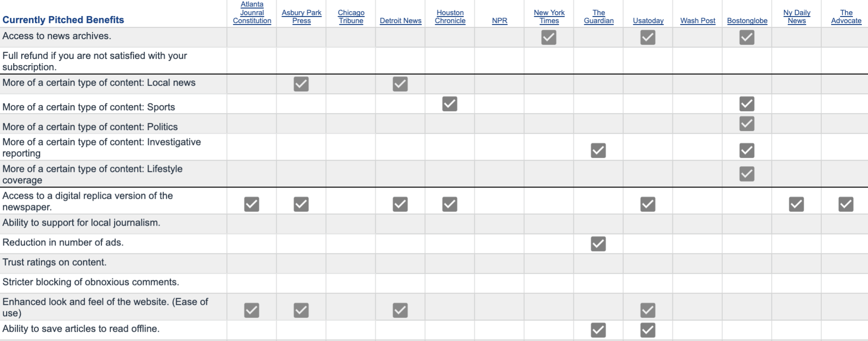The width and height of the screenshot is (868, 341).
Task: Select the Currently Pitched Benefits header cell
Action: point(63,20)
